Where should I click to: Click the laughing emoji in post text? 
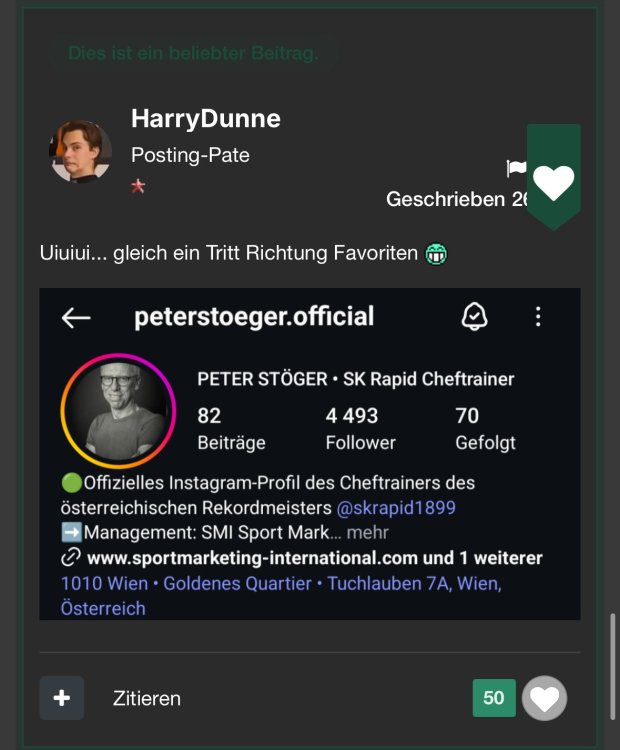(x=435, y=254)
